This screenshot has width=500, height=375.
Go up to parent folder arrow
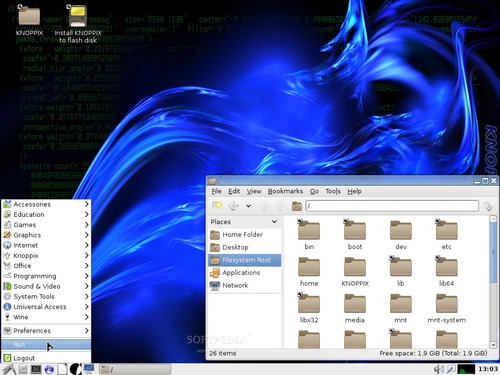(x=280, y=206)
